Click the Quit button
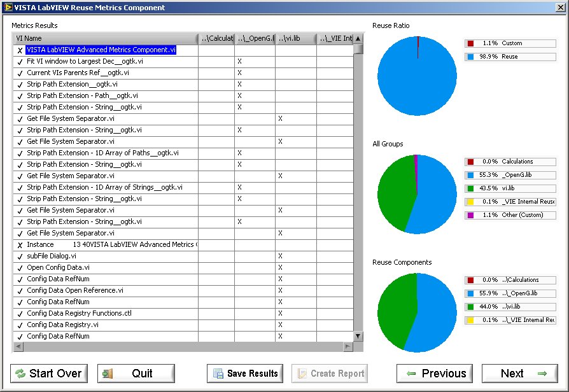The width and height of the screenshot is (569, 392). 136,374
